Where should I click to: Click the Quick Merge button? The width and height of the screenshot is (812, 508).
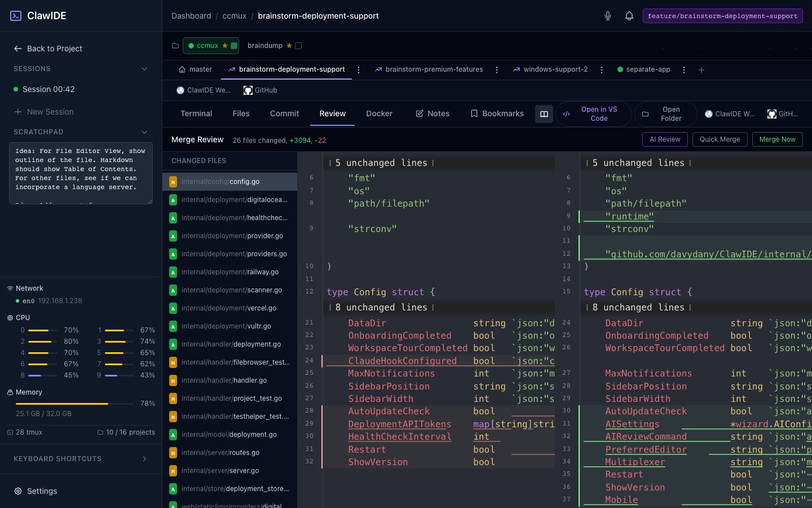pos(720,139)
